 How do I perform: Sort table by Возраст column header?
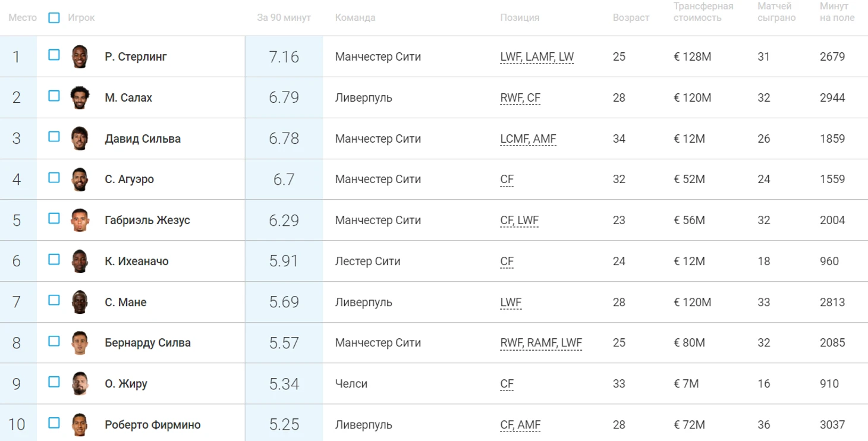[x=631, y=18]
